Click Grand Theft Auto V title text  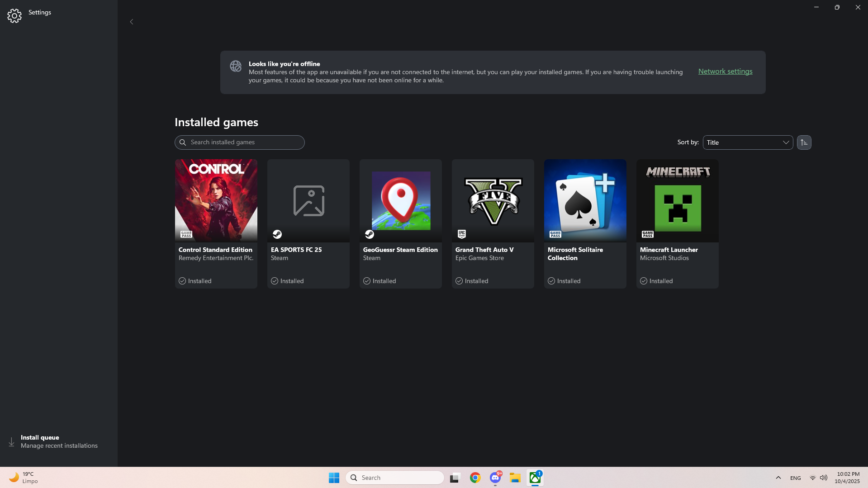point(484,250)
